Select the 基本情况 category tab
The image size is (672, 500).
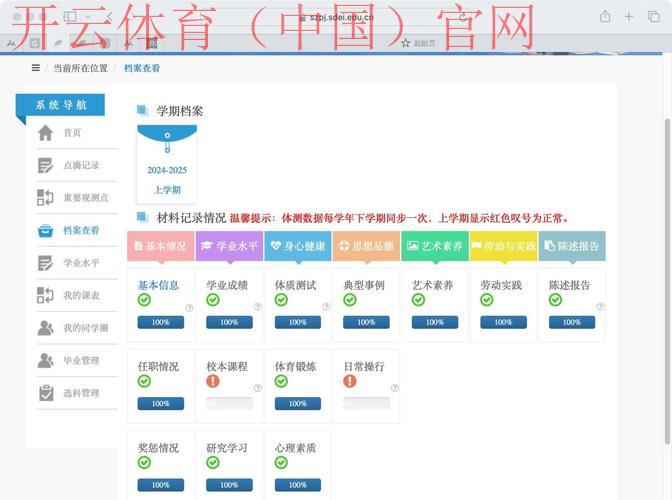161,246
